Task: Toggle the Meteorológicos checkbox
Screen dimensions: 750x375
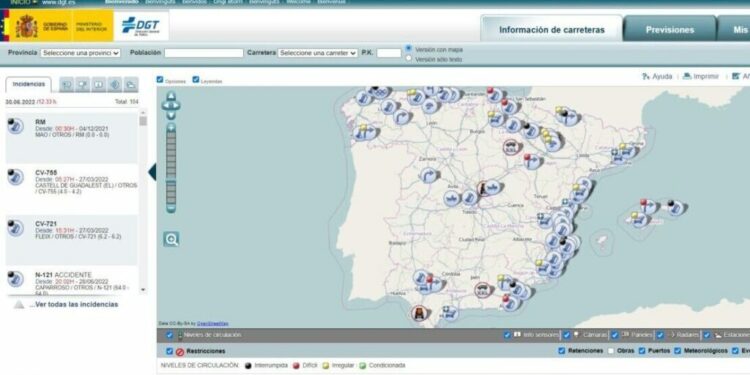Action: 677,351
